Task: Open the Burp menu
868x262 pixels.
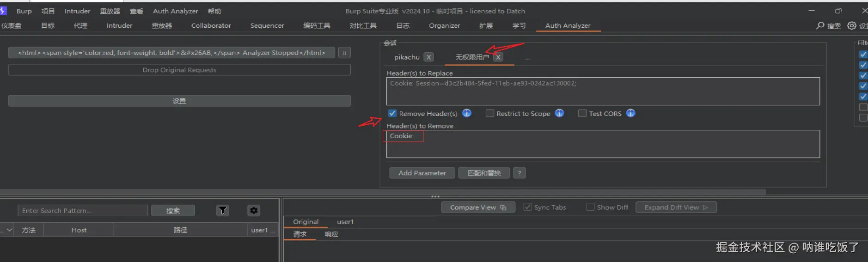Action: pos(24,11)
